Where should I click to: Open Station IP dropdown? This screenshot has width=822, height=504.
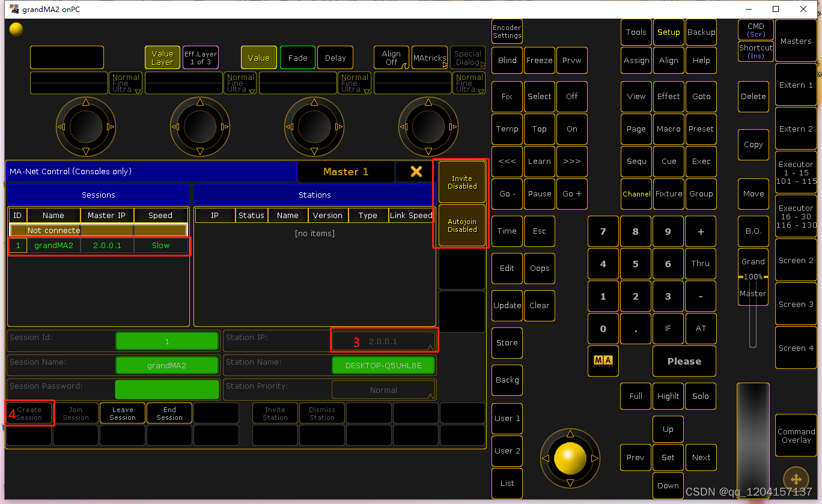[x=383, y=341]
